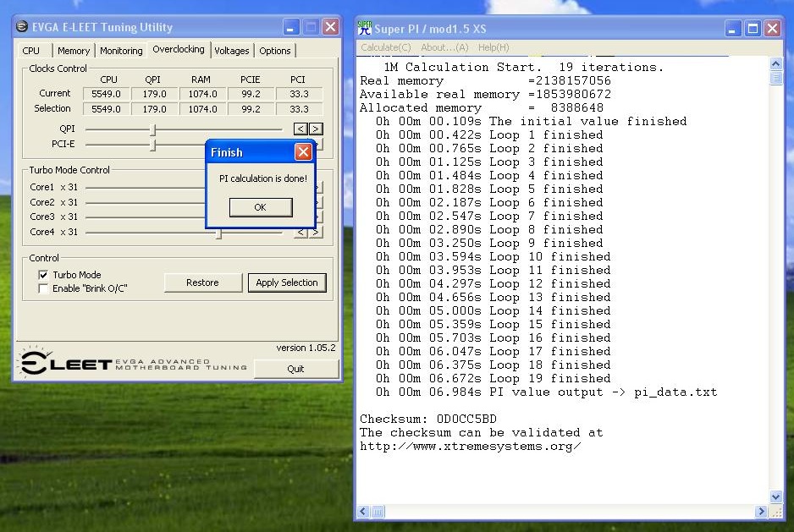The height and width of the screenshot is (532, 794).
Task: Click Apply Selection button
Action: point(287,282)
